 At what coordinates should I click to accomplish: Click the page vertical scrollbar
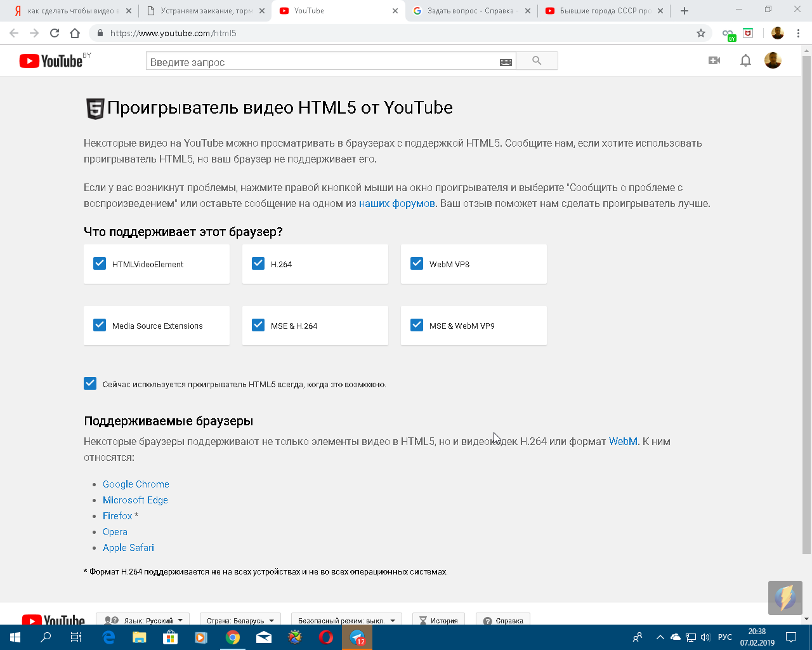click(x=807, y=305)
